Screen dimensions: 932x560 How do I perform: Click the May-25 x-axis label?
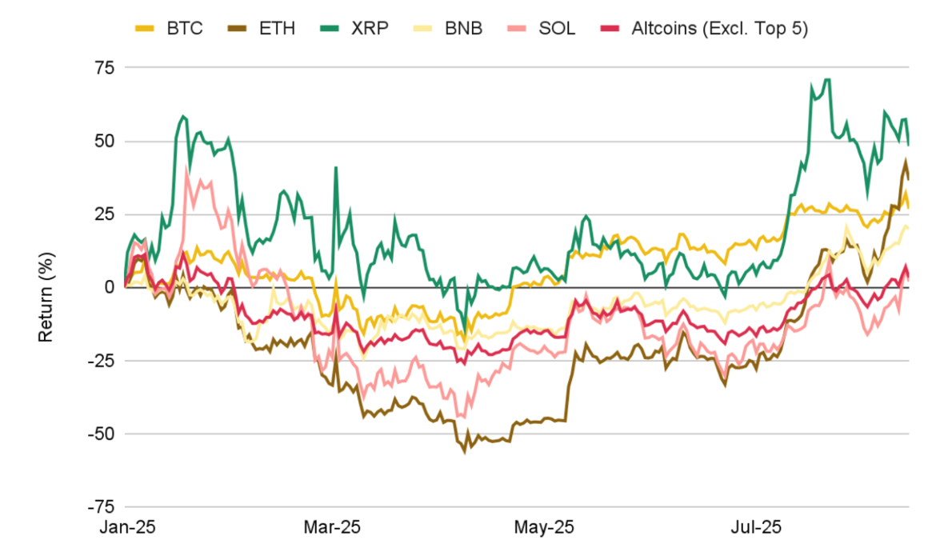tap(545, 528)
